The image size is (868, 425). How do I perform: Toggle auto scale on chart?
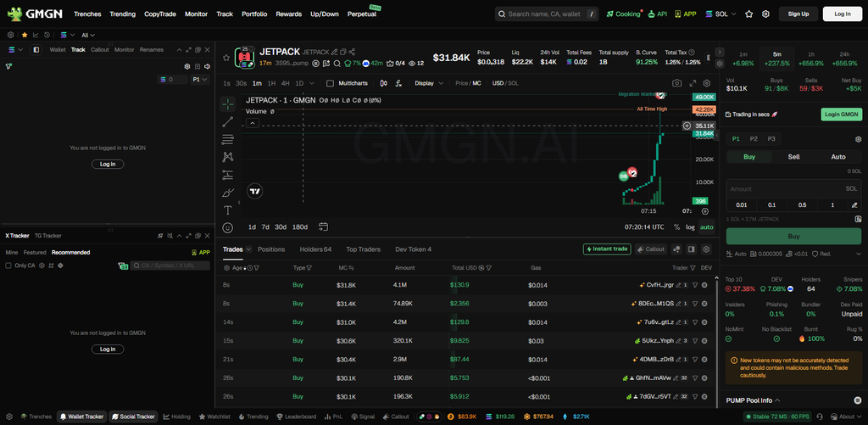pyautogui.click(x=706, y=227)
